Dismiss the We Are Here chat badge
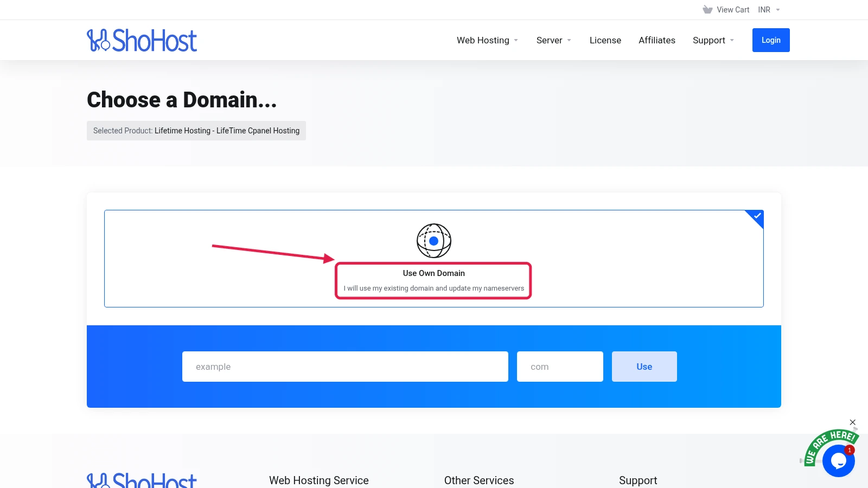Screen dimensions: 868x488 tap(852, 422)
